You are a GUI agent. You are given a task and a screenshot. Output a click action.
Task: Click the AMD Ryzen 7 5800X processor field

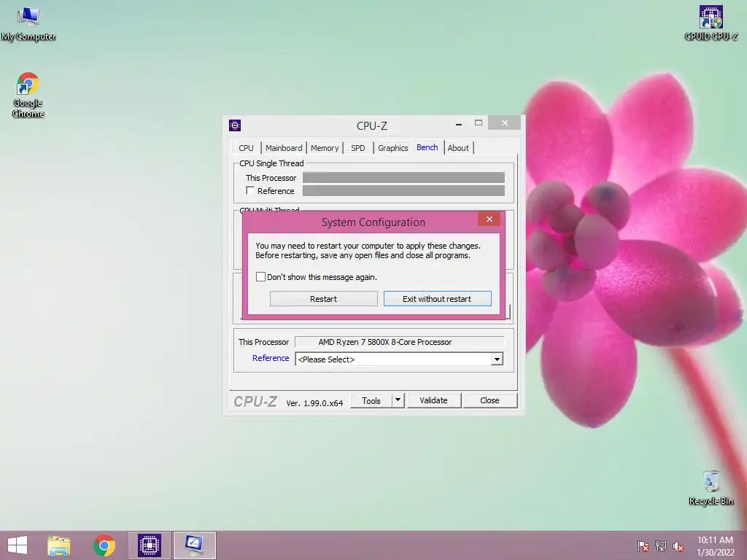pyautogui.click(x=399, y=342)
